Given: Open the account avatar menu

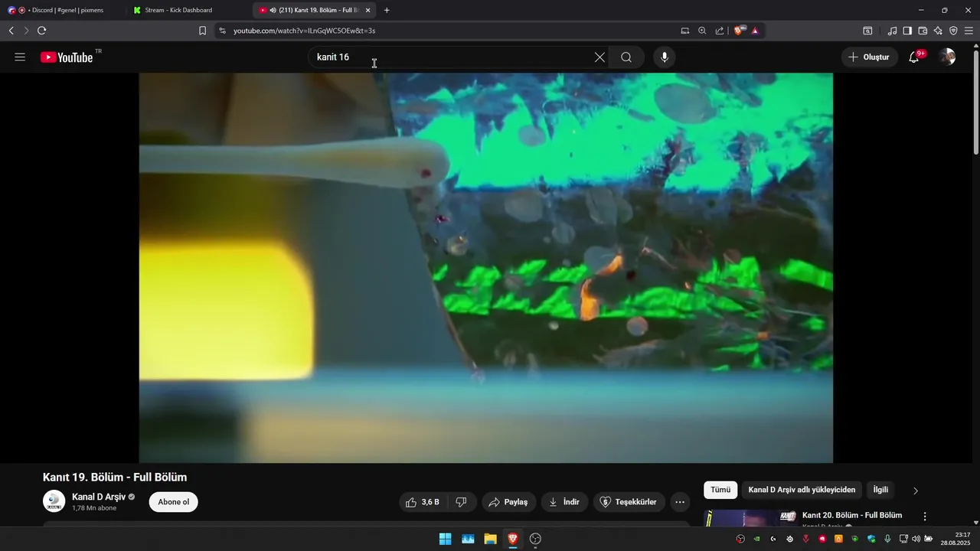Looking at the screenshot, I should (948, 57).
